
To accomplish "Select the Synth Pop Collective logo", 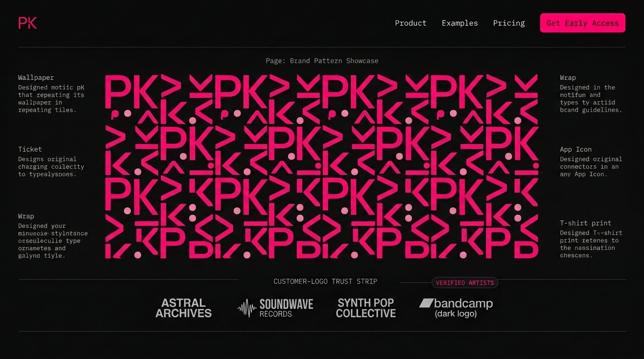I will pyautogui.click(x=366, y=309).
